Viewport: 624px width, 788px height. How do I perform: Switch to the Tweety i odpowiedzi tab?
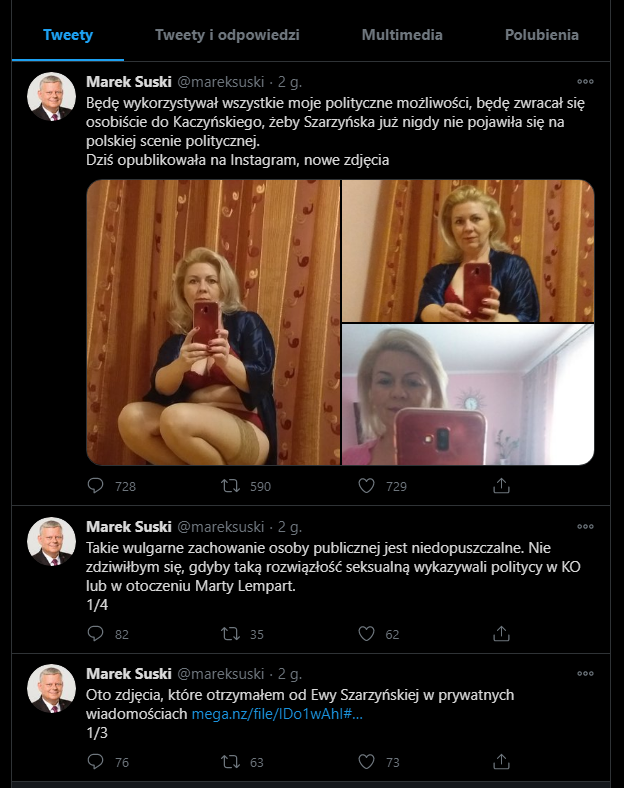point(227,35)
